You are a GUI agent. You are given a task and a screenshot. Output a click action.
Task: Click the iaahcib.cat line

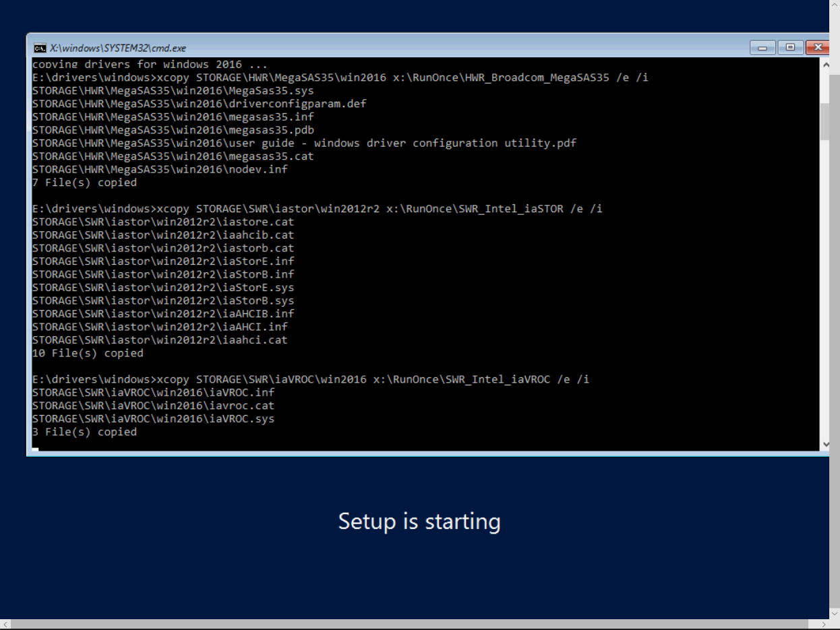pyautogui.click(x=163, y=235)
